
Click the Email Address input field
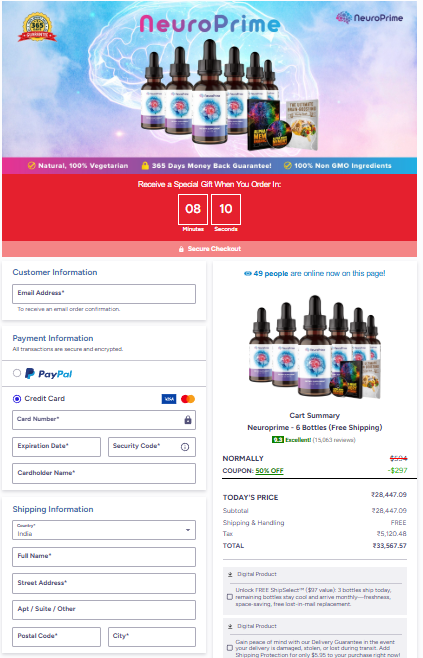click(x=104, y=294)
